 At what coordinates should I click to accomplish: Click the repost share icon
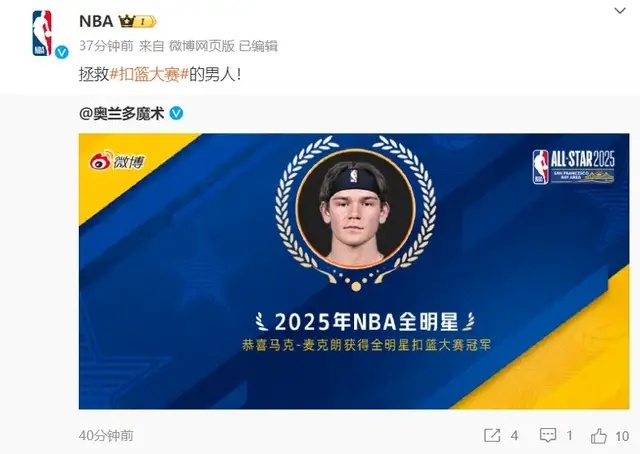[x=492, y=435]
